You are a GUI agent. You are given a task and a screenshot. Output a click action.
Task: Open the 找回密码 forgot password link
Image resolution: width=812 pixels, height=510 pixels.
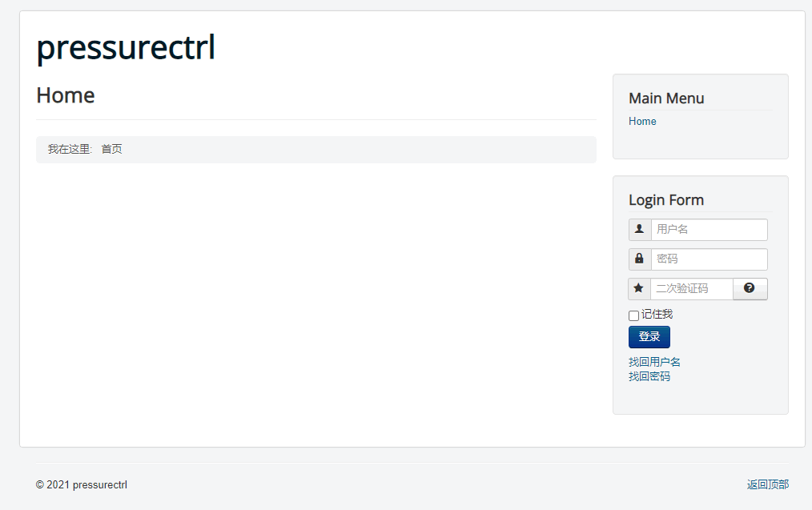point(649,376)
